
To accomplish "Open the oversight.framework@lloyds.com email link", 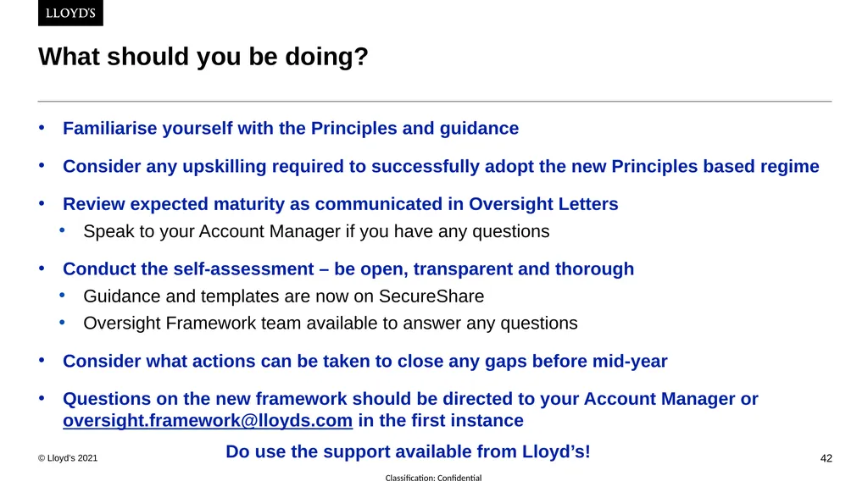I will click(208, 421).
